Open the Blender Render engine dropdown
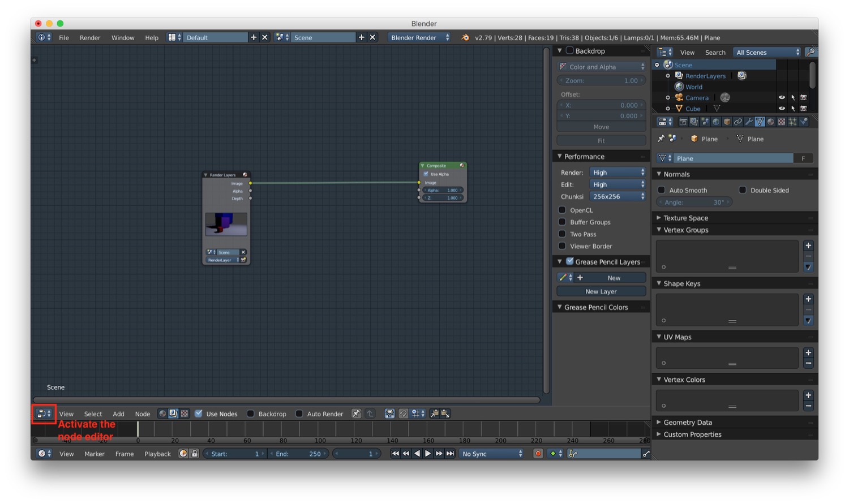 [419, 37]
